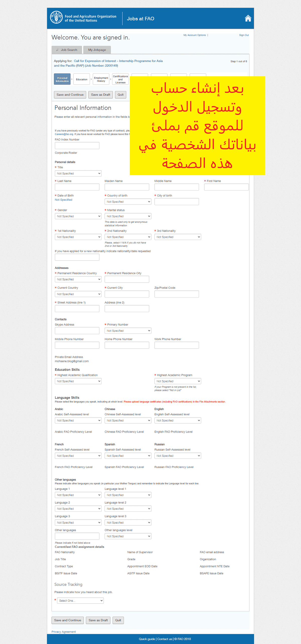Click the top Quit button
Image resolution: width=301 pixels, height=644 pixels.
click(121, 95)
